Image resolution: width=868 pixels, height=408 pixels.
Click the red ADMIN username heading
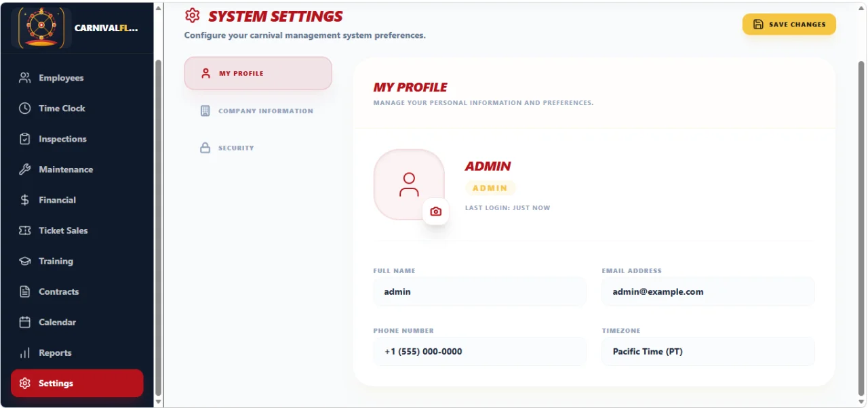pos(488,166)
